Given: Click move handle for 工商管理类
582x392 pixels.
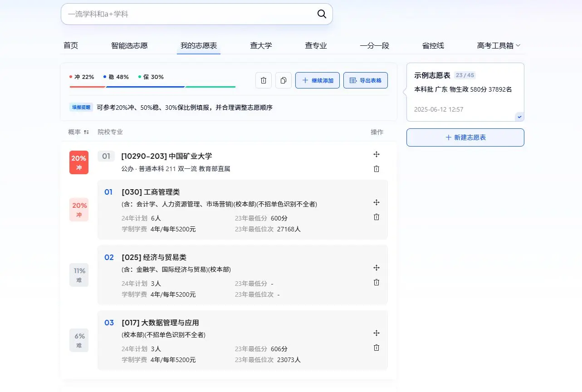Looking at the screenshot, I should pos(376,202).
